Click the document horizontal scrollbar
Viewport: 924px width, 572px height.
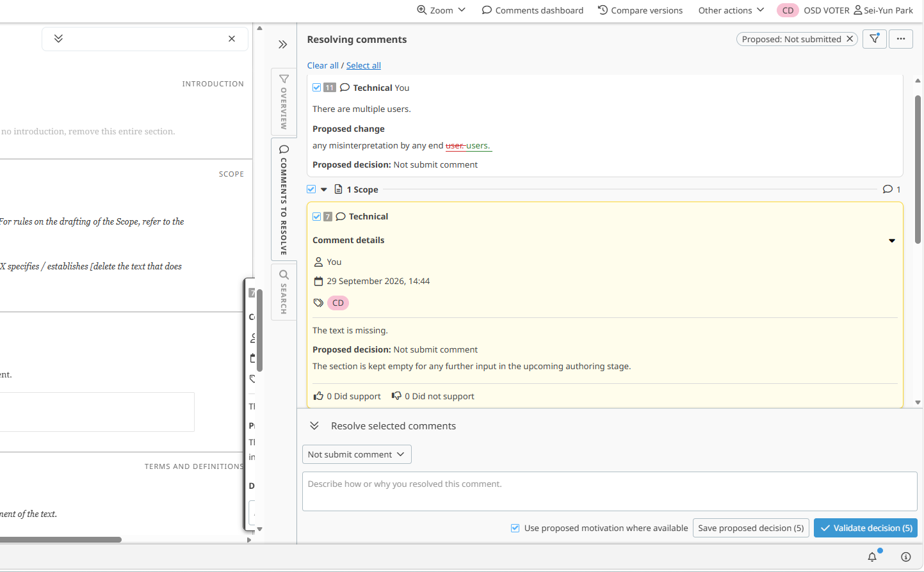click(x=61, y=539)
